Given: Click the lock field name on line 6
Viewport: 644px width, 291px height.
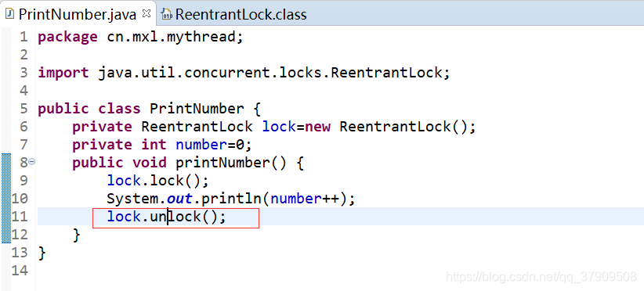Looking at the screenshot, I should pyautogui.click(x=279, y=127).
